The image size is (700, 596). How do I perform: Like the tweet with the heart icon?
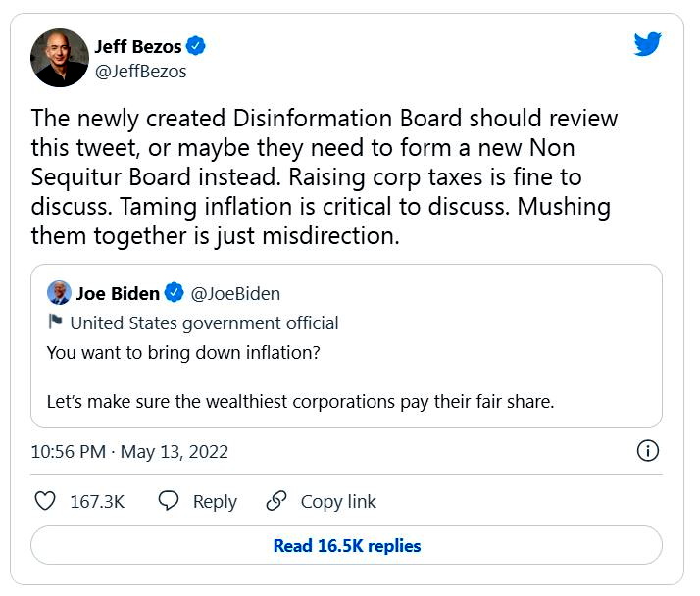click(45, 501)
